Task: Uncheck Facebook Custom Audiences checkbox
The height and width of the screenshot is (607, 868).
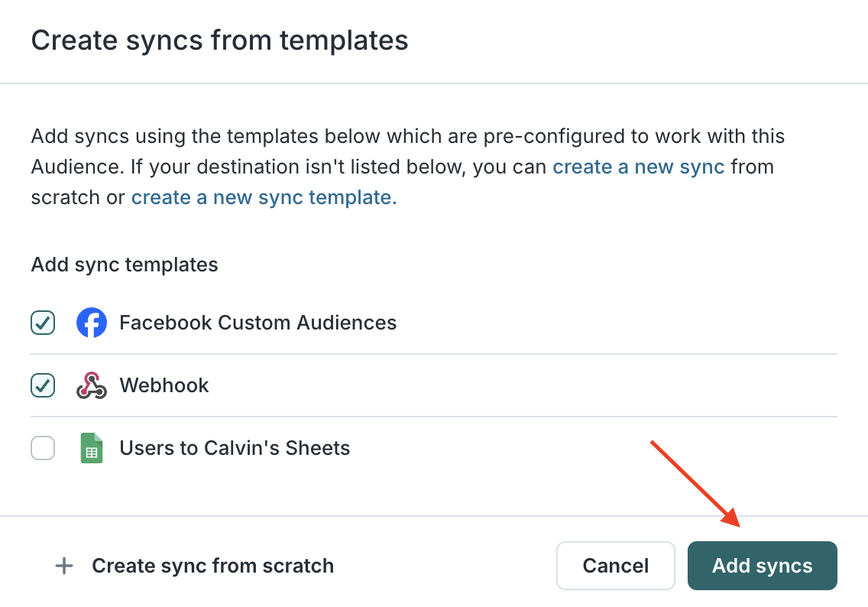Action: pos(43,323)
